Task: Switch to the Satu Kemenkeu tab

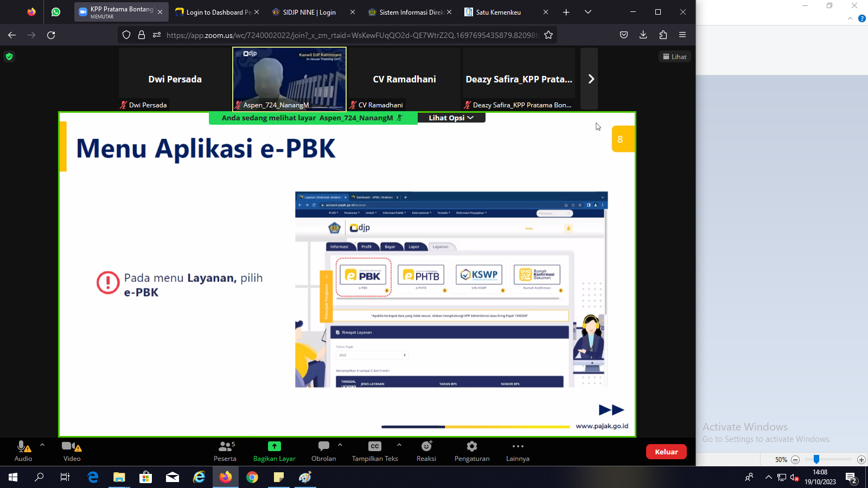Action: [x=498, y=12]
